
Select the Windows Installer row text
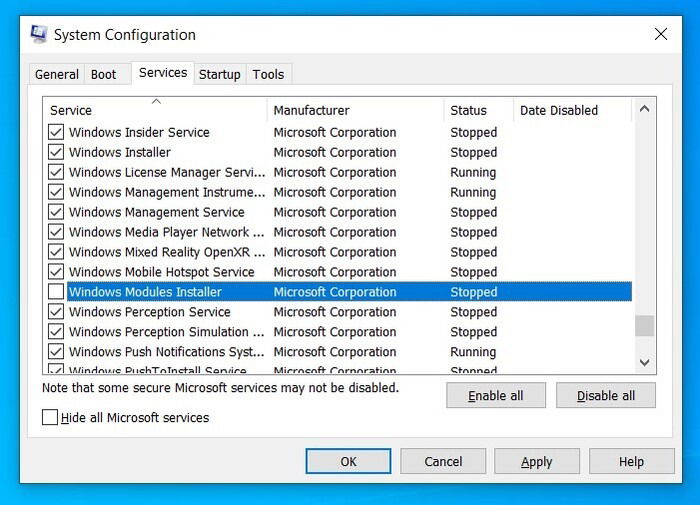(120, 152)
